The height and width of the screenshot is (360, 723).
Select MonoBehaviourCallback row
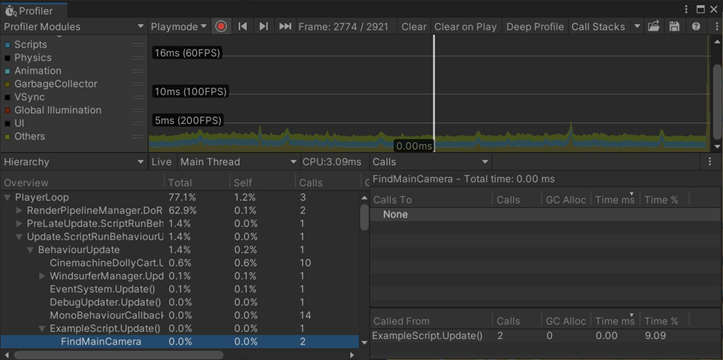click(x=180, y=315)
